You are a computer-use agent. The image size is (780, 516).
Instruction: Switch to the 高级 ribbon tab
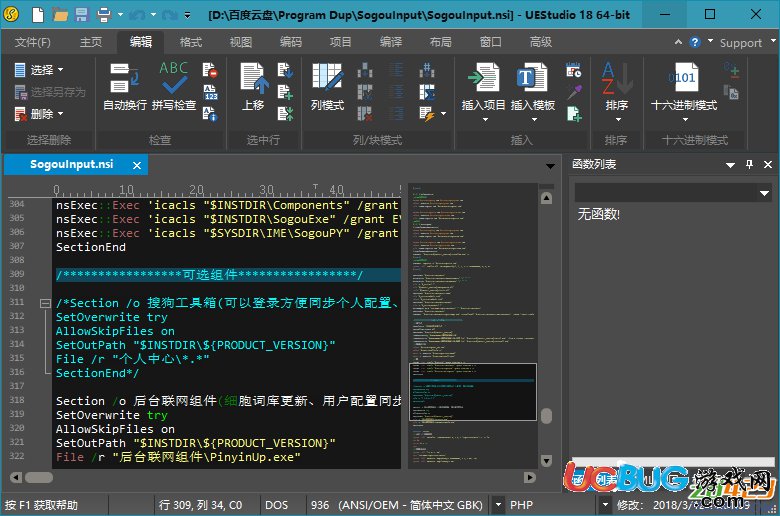coord(541,42)
